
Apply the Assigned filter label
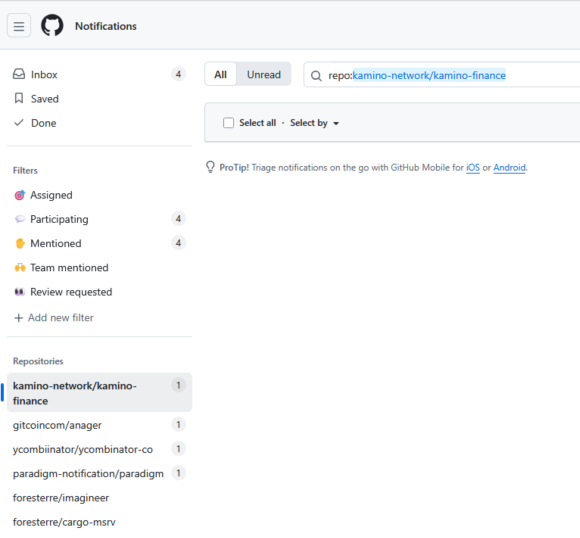coord(51,195)
